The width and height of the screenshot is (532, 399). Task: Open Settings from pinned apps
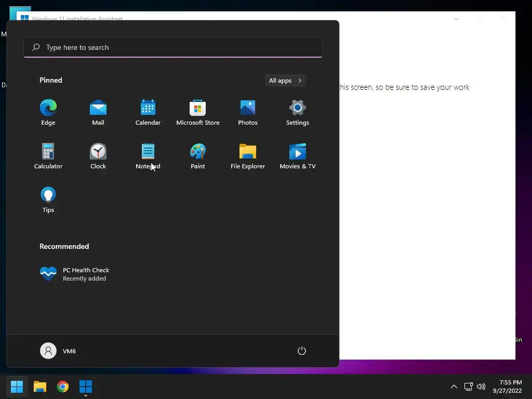point(298,113)
